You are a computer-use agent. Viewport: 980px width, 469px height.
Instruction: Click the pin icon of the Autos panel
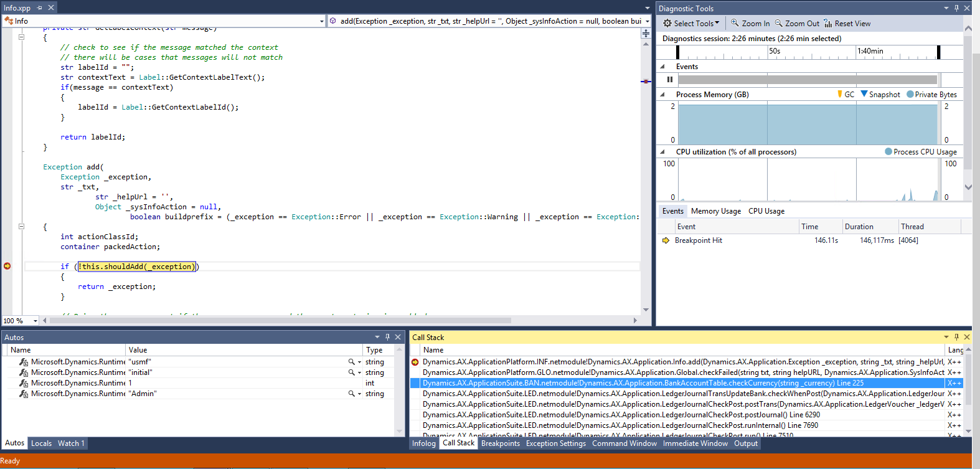point(387,337)
